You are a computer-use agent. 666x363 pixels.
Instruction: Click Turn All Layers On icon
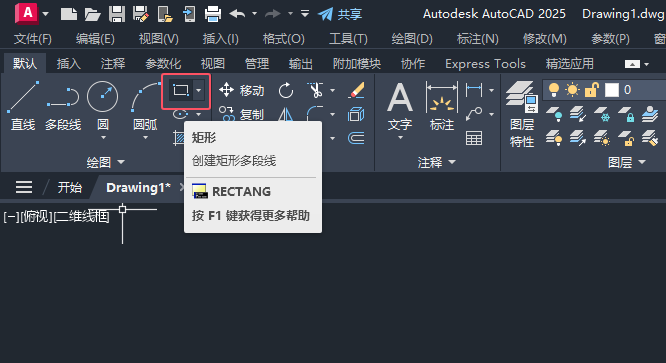click(554, 138)
